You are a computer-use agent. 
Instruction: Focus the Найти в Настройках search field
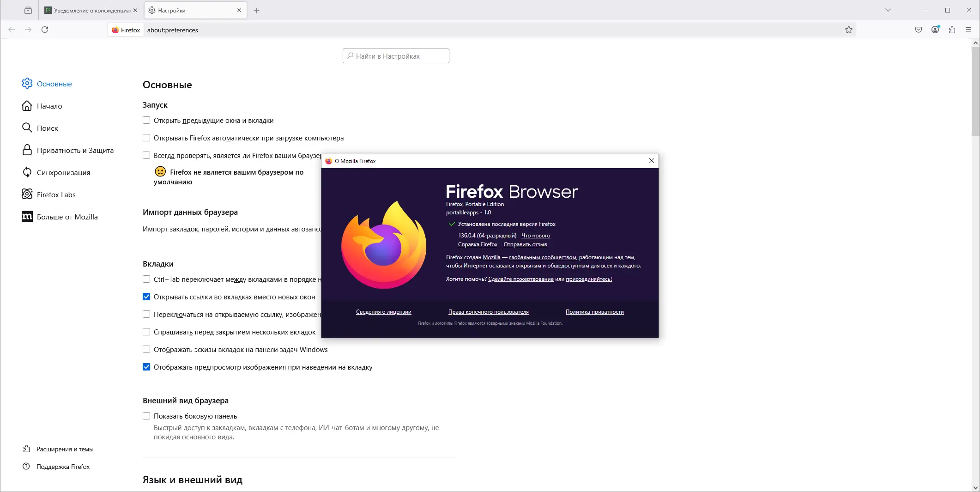[x=396, y=56]
